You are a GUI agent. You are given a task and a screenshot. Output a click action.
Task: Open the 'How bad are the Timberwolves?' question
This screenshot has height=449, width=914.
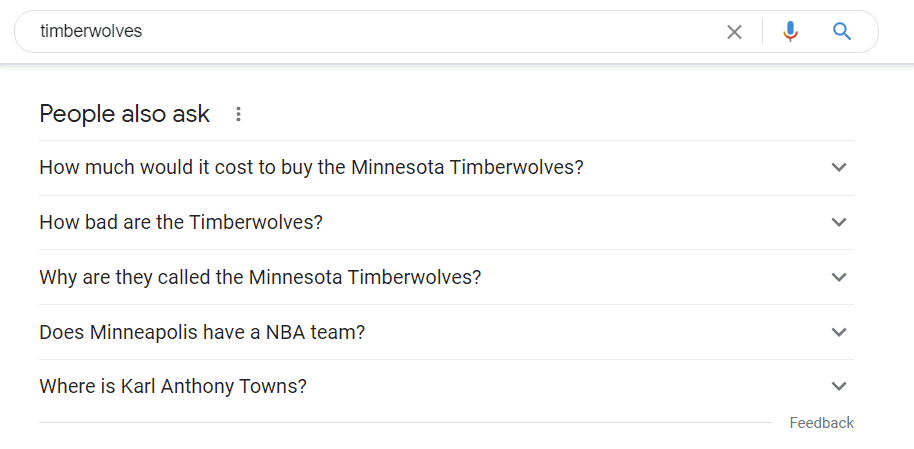point(181,222)
